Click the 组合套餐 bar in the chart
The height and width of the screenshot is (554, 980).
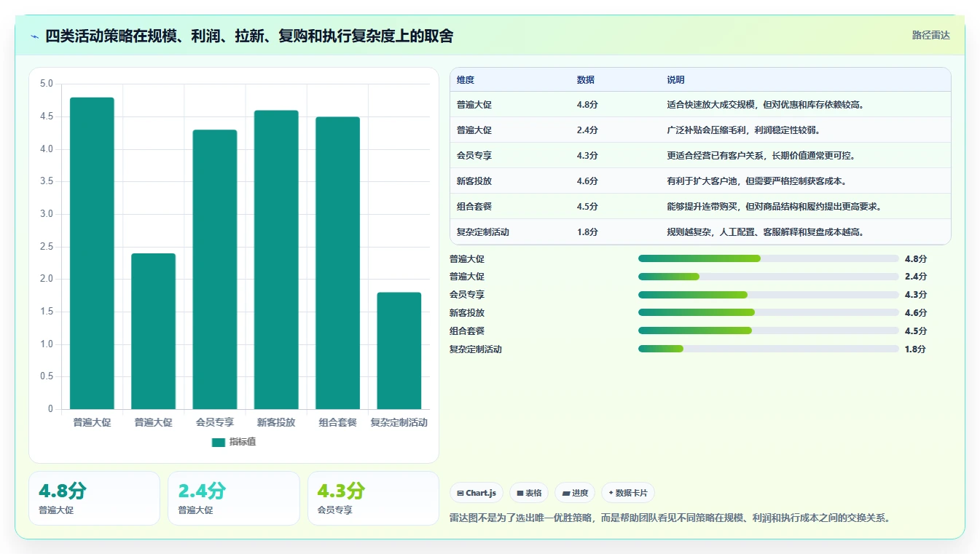coord(337,263)
